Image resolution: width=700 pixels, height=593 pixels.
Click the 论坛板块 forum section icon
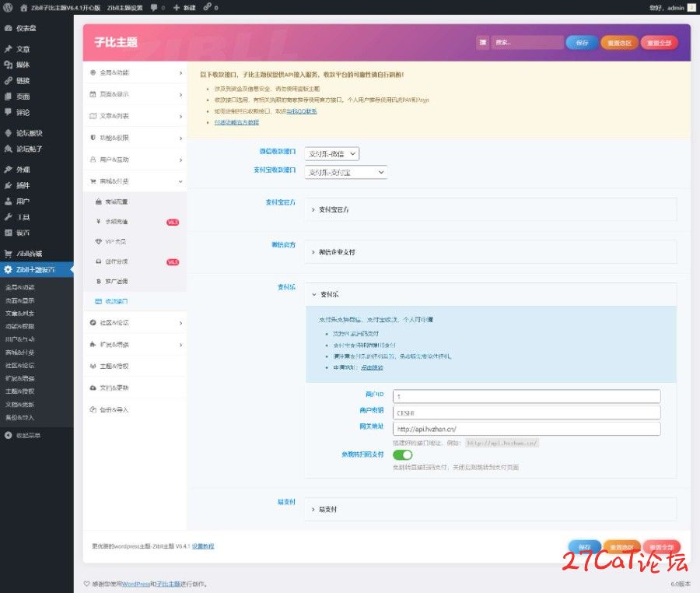[x=8, y=133]
